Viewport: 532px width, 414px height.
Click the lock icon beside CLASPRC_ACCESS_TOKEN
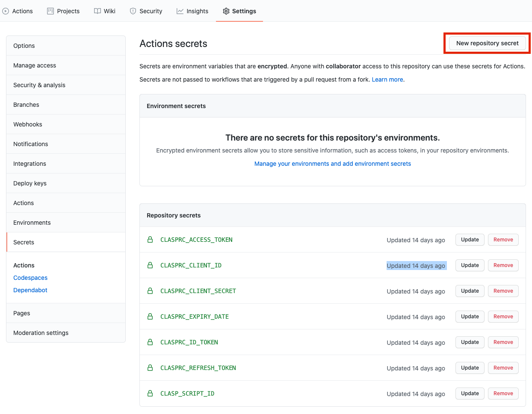point(150,240)
